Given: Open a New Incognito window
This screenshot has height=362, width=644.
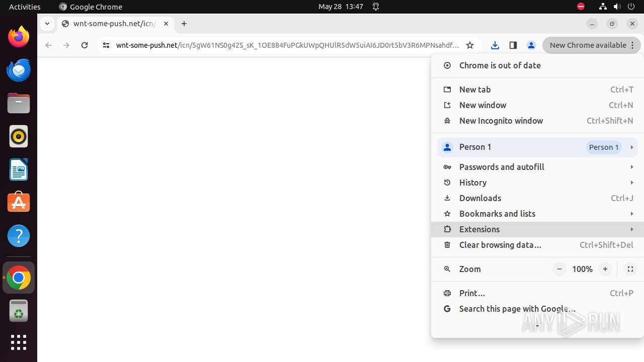Looking at the screenshot, I should 537,121.
